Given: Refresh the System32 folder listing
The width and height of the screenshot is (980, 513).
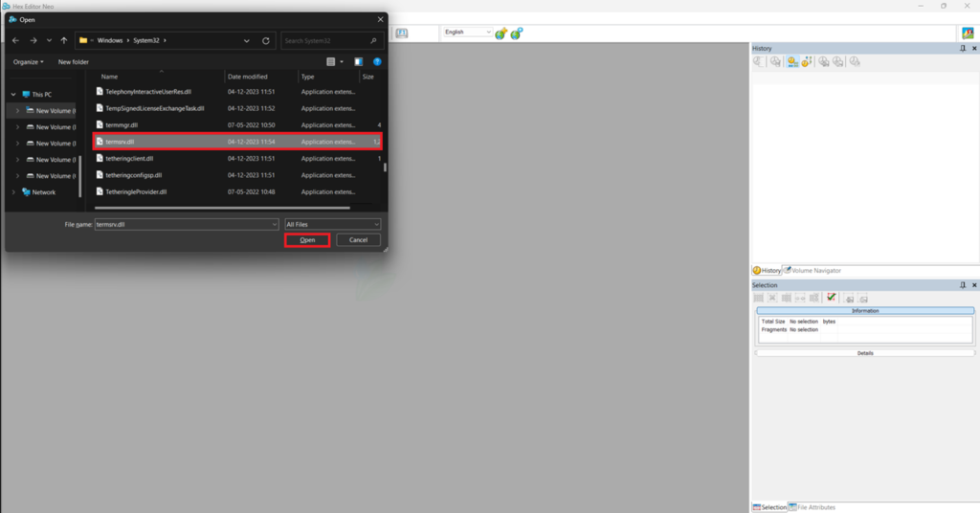Looking at the screenshot, I should point(266,40).
